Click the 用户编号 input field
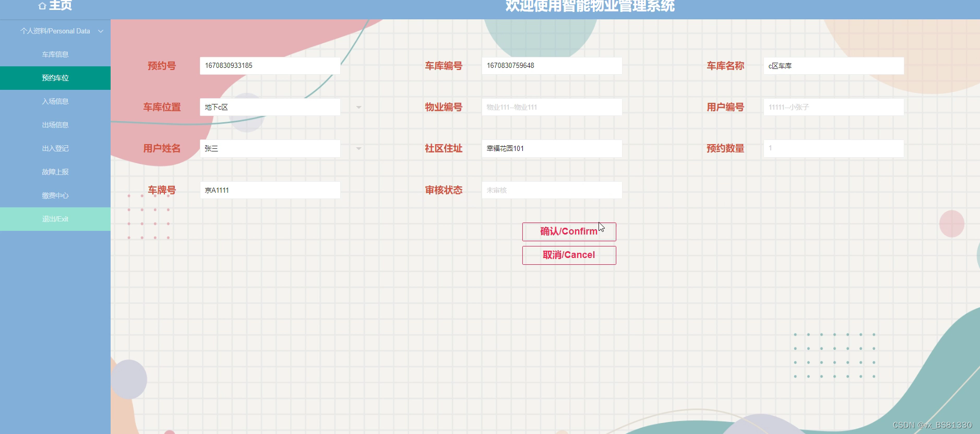This screenshot has height=434, width=980. click(x=833, y=107)
